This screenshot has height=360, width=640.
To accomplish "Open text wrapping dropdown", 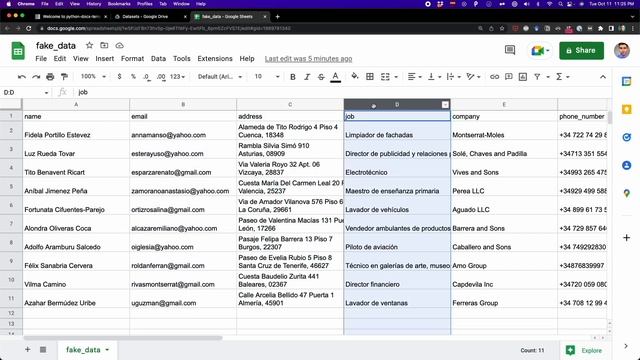I will [x=453, y=77].
